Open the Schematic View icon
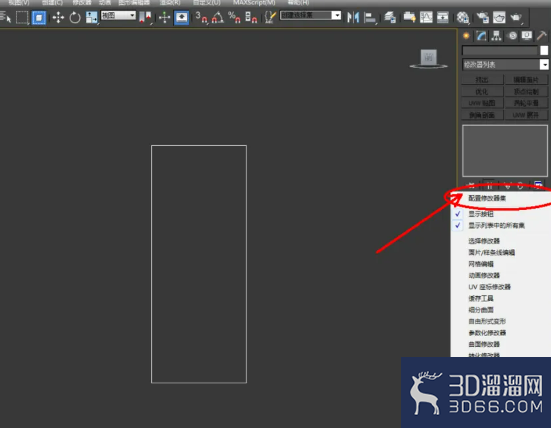 click(x=442, y=17)
